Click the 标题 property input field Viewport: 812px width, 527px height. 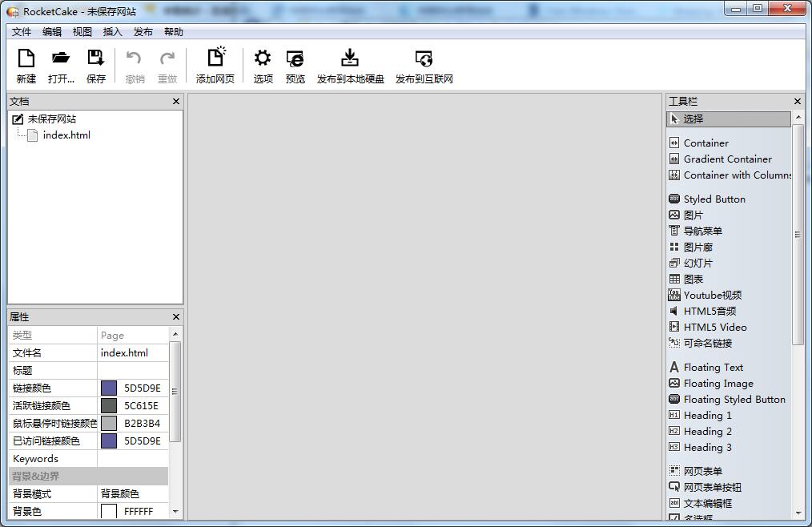click(133, 370)
